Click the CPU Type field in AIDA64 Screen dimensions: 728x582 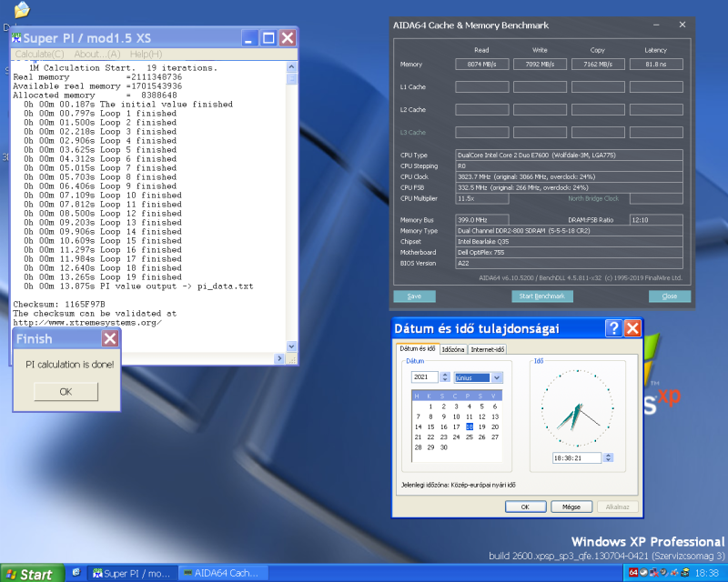tap(569, 155)
